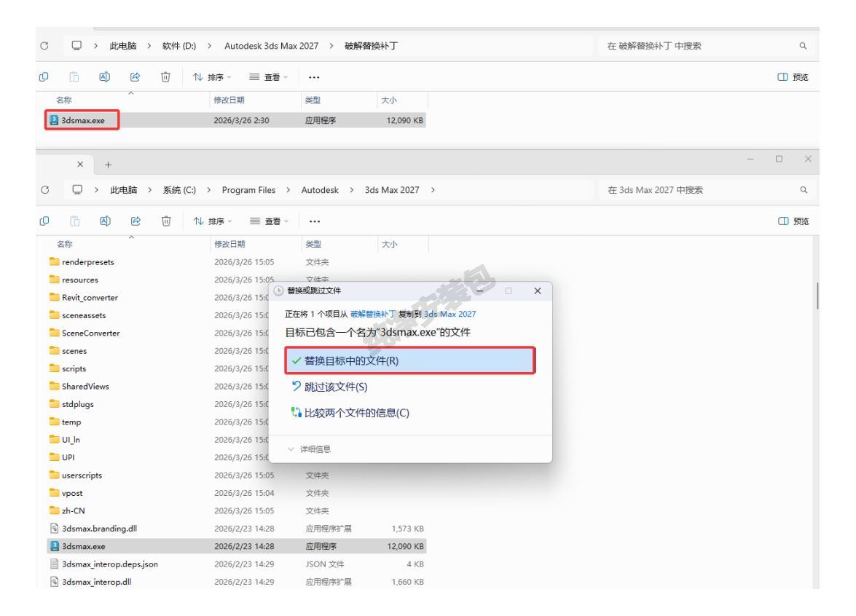Click rename icon in the 破解替换补丁 window toolbar
The height and width of the screenshot is (616, 856).
104,77
